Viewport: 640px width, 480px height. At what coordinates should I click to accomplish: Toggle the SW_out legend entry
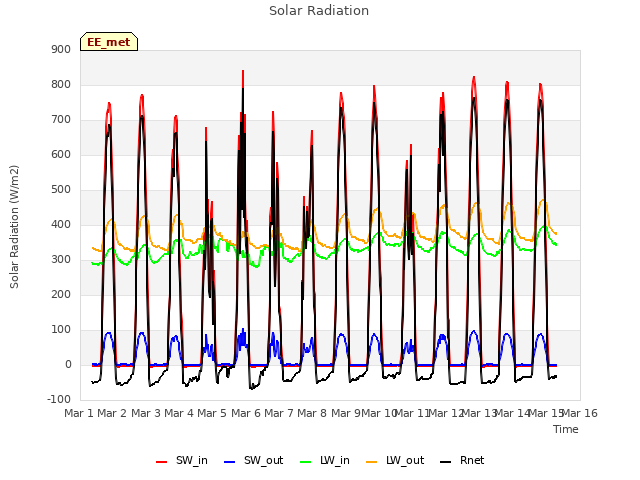point(253,460)
